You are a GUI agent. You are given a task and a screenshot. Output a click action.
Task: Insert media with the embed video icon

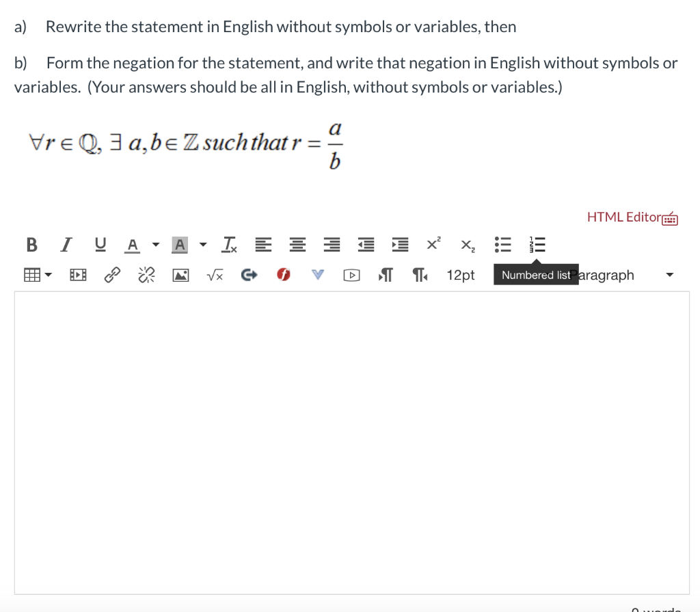pyautogui.click(x=77, y=274)
